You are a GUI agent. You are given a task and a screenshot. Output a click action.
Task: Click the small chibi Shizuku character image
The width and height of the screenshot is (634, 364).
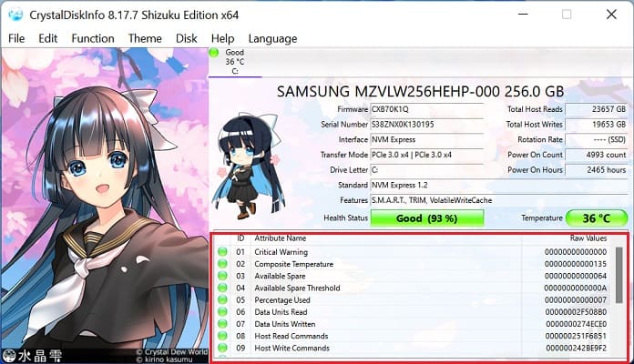pyautogui.click(x=248, y=167)
